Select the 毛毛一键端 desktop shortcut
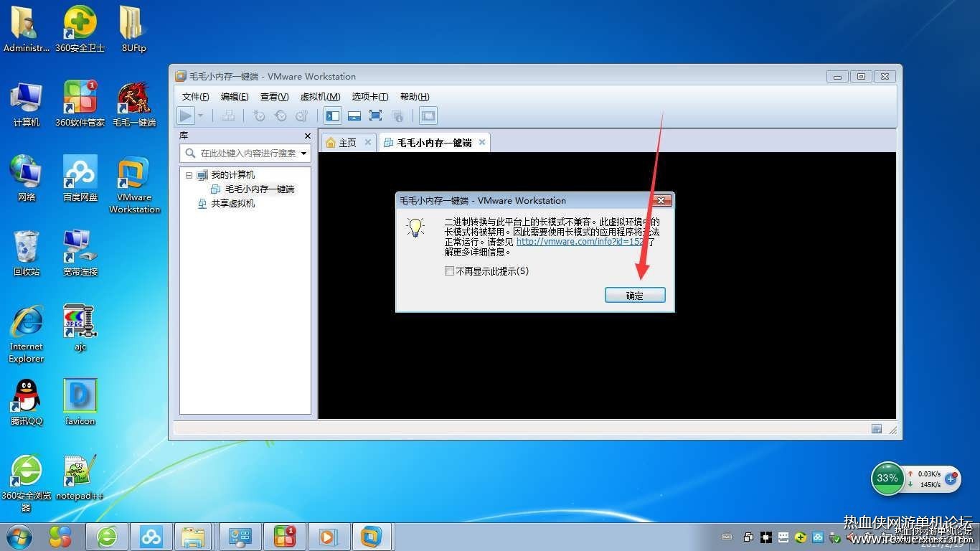 tap(134, 104)
